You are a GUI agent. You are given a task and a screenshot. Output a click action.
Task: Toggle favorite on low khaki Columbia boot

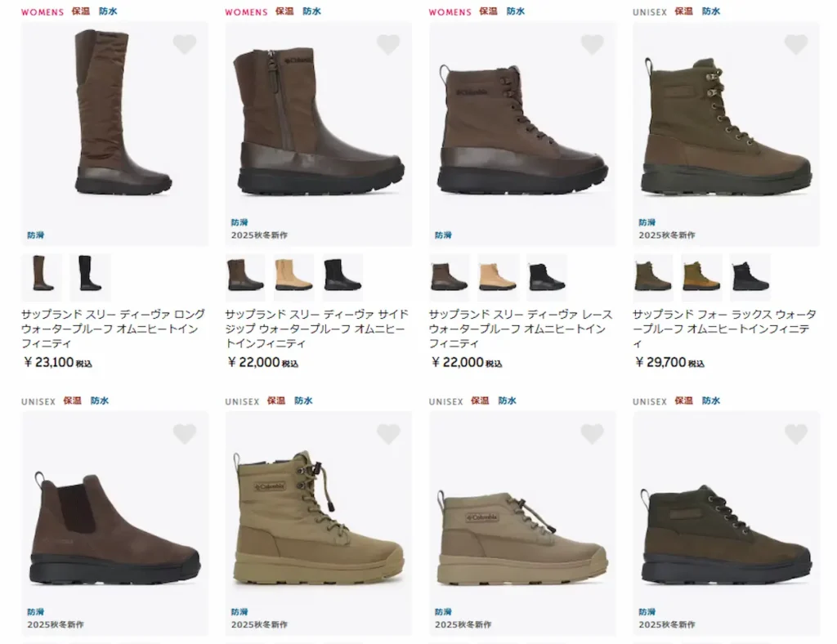592,434
